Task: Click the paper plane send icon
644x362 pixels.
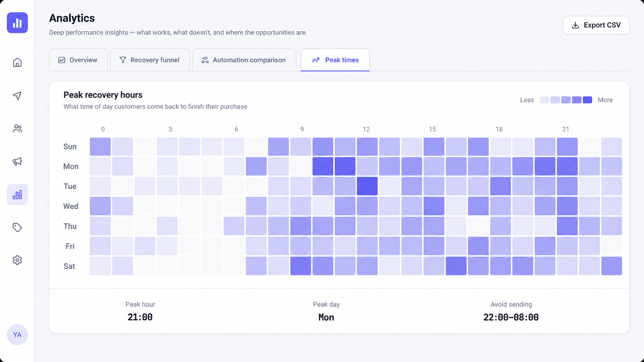Action: pos(17,95)
